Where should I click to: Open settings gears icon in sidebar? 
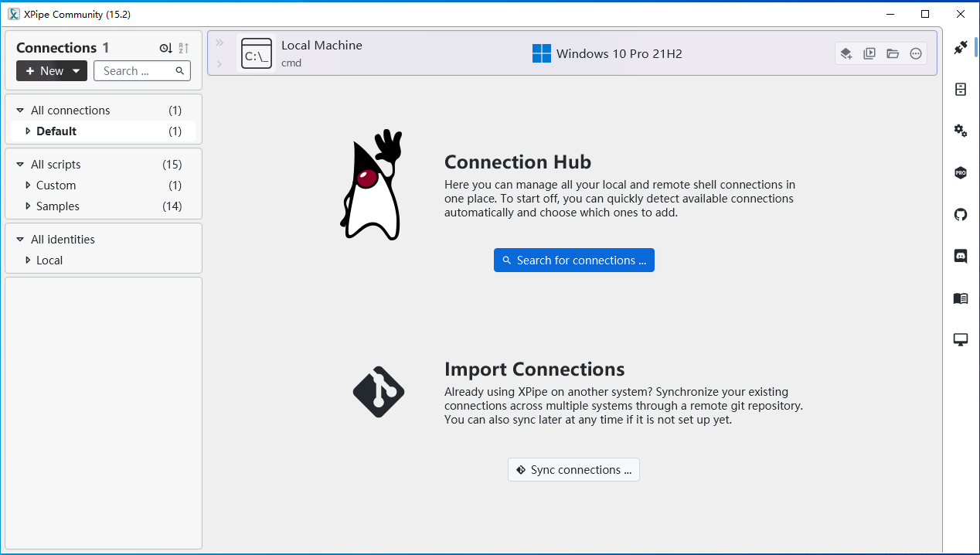pyautogui.click(x=961, y=131)
